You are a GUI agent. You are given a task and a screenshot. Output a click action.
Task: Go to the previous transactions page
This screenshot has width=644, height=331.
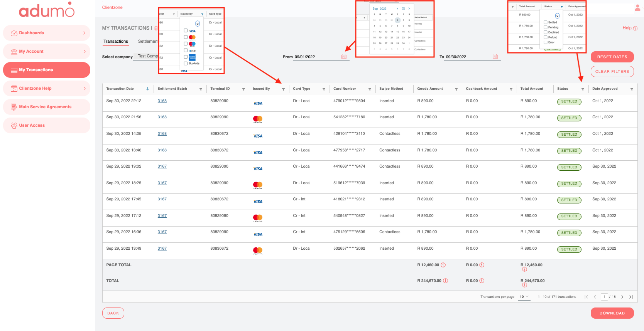pyautogui.click(x=595, y=297)
